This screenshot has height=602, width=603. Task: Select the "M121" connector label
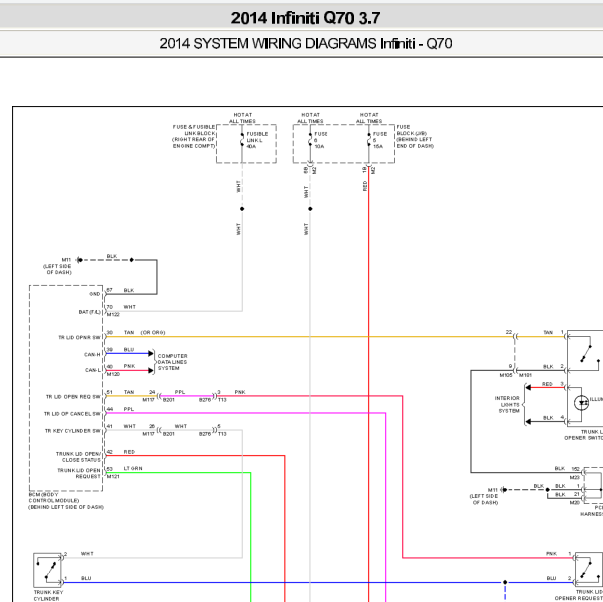(x=113, y=477)
